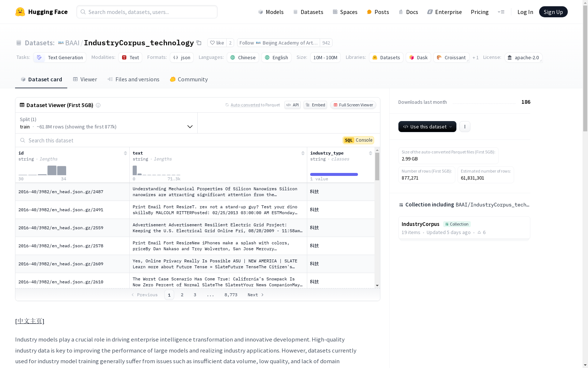Copy dataset name with the copy icon
The image size is (588, 368).
(x=199, y=43)
